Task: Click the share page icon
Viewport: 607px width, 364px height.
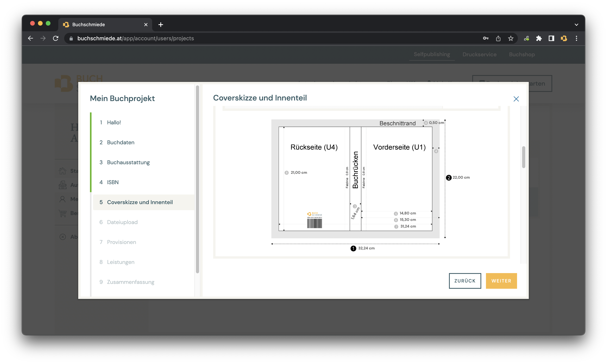Action: click(498, 38)
